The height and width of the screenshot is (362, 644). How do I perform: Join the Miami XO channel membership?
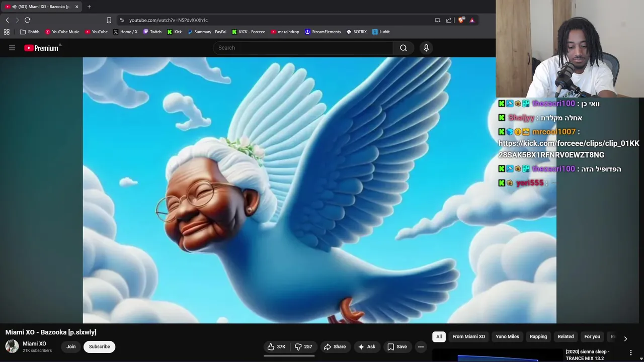click(x=71, y=346)
